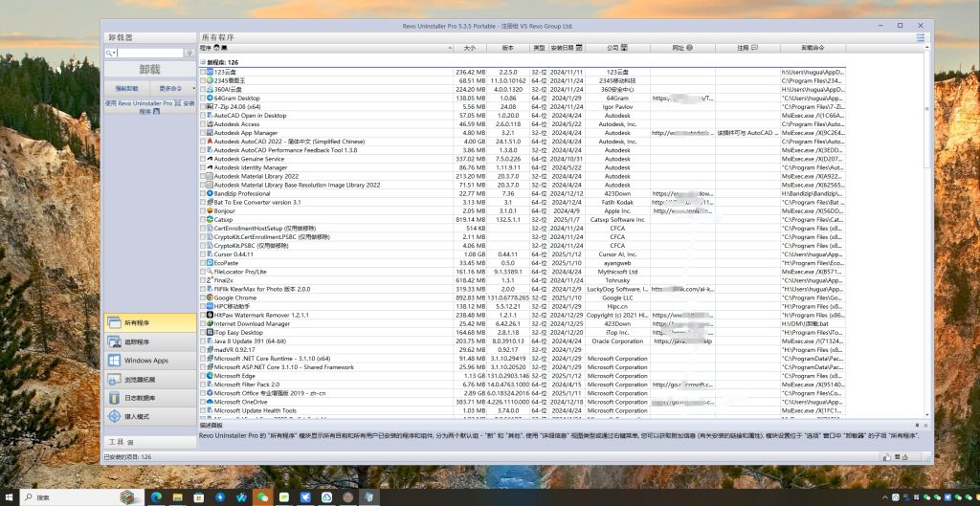Switch to 浏览器拓展 module
The width and height of the screenshot is (980, 506).
[x=149, y=379]
